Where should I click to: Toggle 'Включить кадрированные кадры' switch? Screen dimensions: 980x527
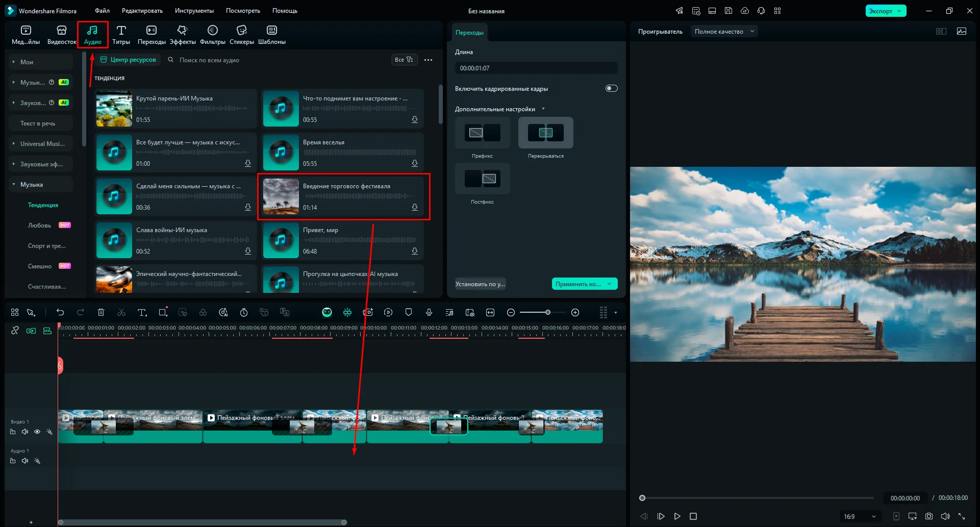coord(611,88)
